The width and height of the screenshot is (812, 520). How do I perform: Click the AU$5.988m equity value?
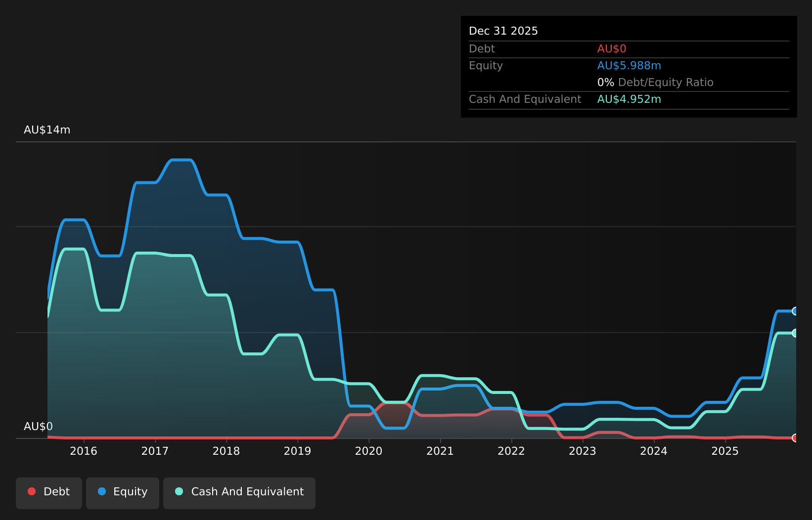pos(629,66)
